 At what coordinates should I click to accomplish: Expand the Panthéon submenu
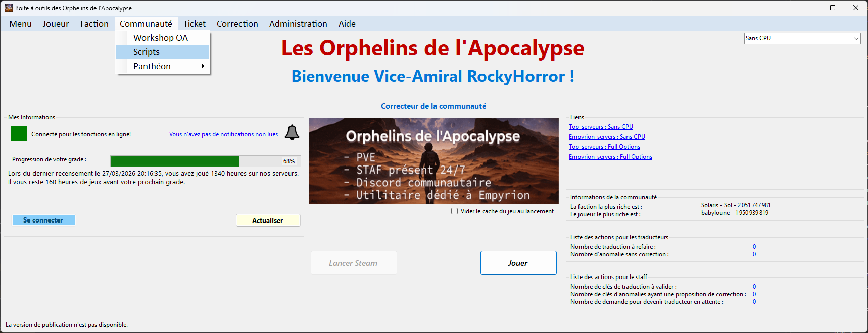162,66
